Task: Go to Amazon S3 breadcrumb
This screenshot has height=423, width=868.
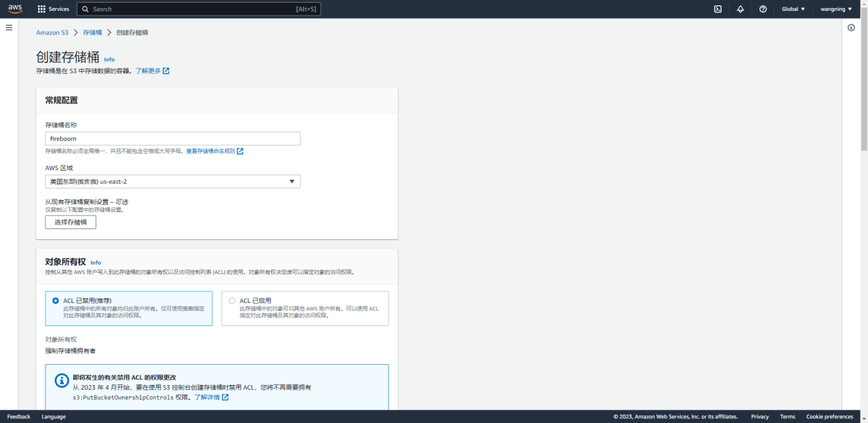Action: 52,33
